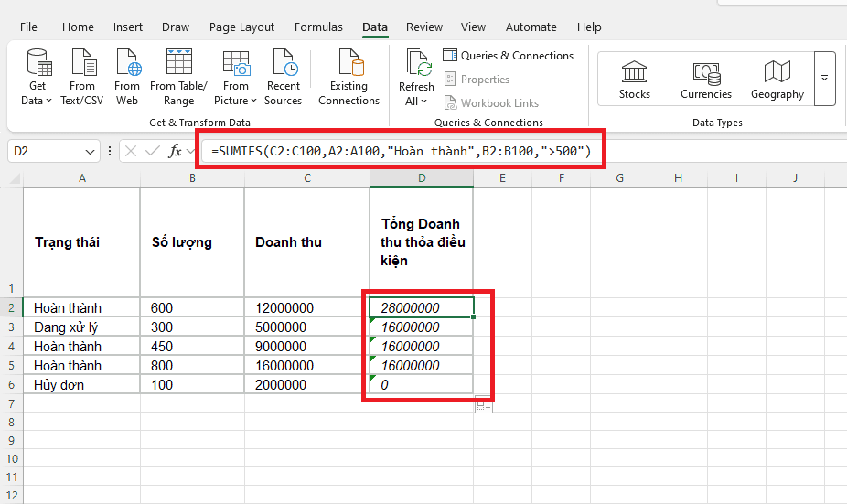Click the Properties button
Screen dimensions: 847x504
[x=477, y=80]
